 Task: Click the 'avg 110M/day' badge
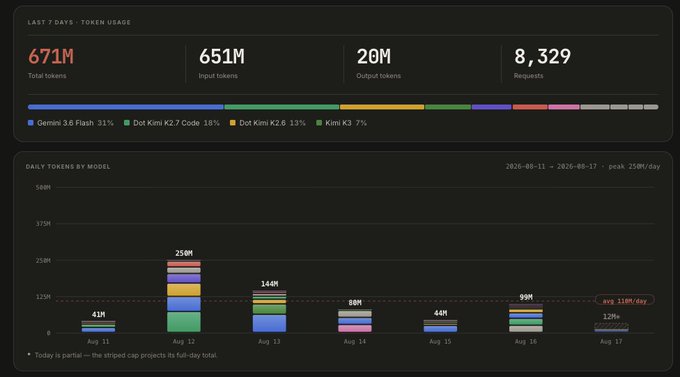coord(624,301)
